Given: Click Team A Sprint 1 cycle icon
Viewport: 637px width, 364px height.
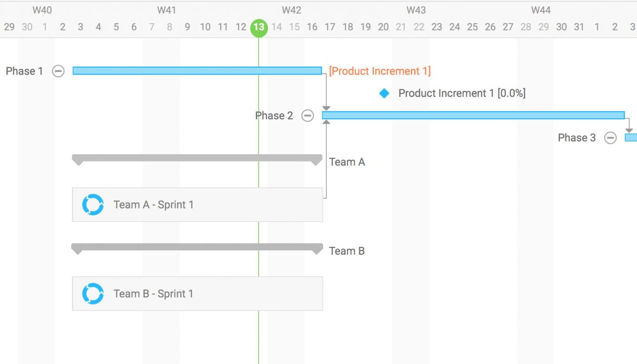Looking at the screenshot, I should [93, 205].
